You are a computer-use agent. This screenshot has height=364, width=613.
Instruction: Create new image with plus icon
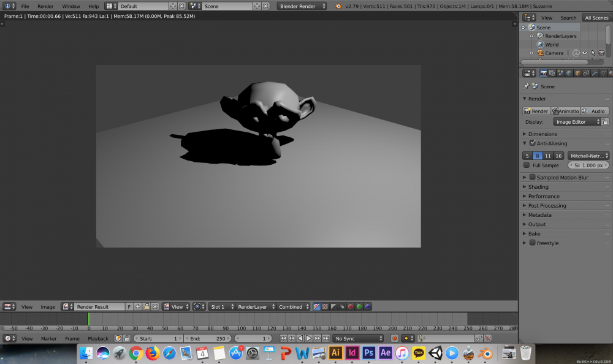coord(137,306)
